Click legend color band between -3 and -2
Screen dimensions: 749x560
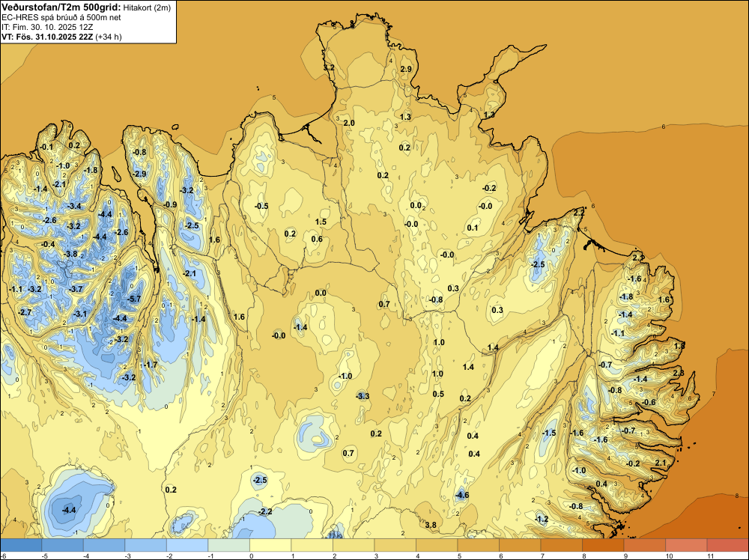coord(146,545)
